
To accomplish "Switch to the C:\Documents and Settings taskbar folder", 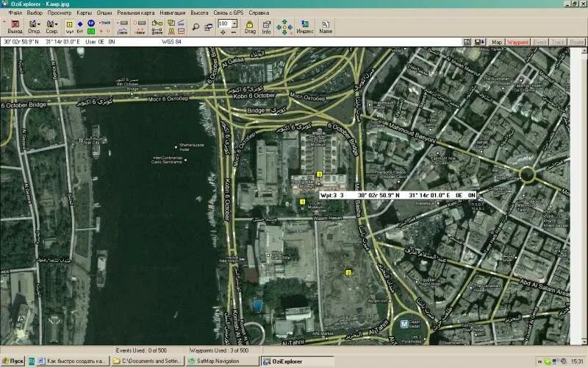I will tap(148, 361).
